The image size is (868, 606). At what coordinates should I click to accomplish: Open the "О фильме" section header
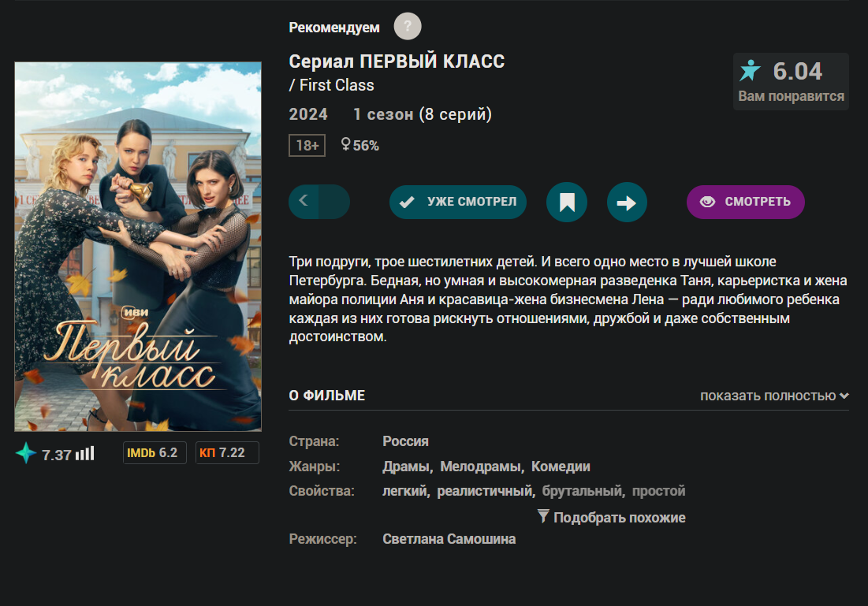(x=327, y=396)
